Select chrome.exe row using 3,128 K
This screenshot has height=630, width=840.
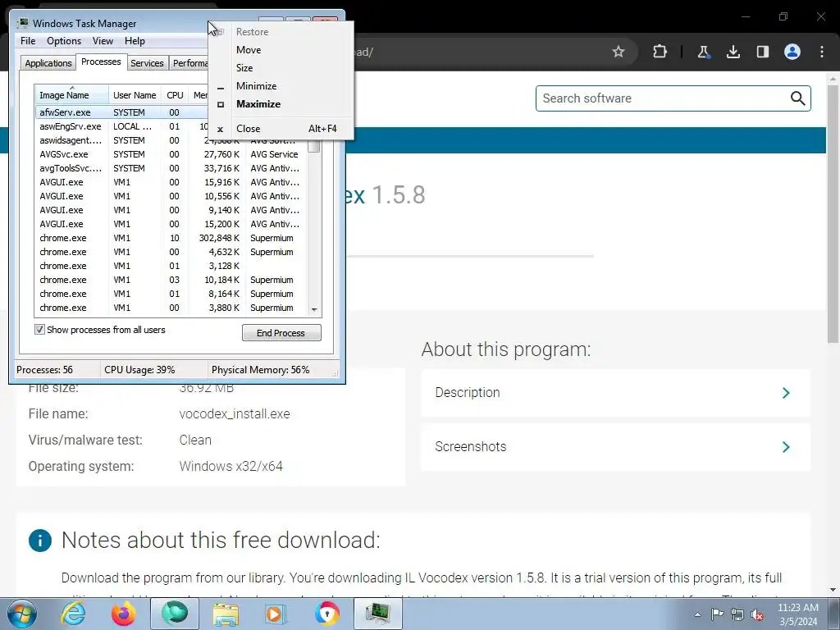171,266
